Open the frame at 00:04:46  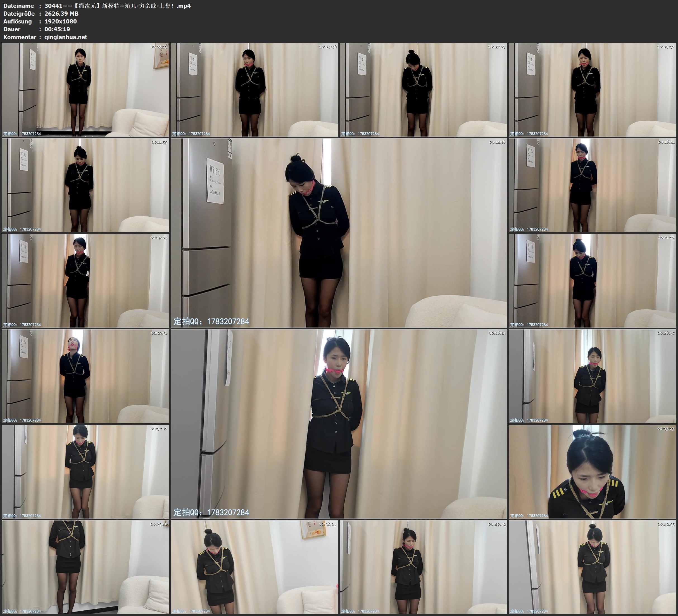tap(254, 89)
